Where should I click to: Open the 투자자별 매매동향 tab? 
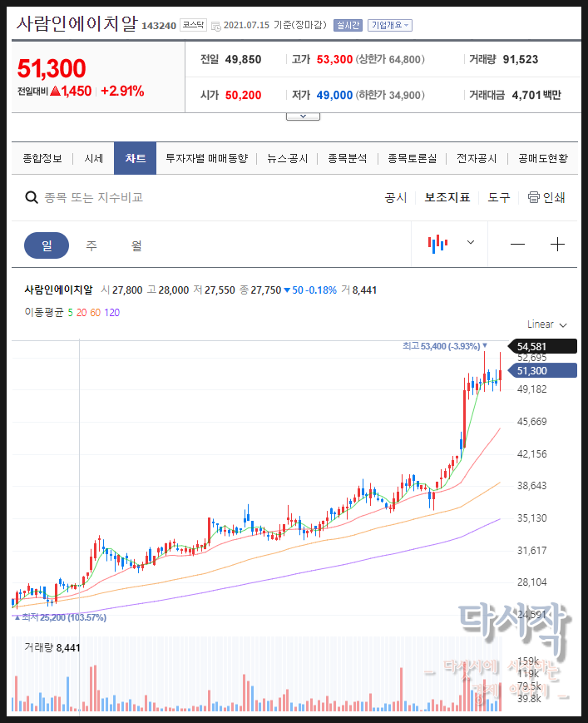click(207, 159)
